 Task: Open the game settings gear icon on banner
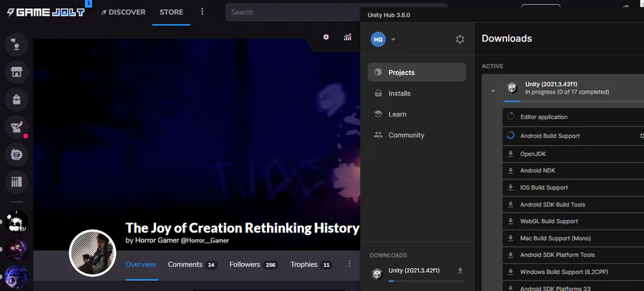(326, 37)
